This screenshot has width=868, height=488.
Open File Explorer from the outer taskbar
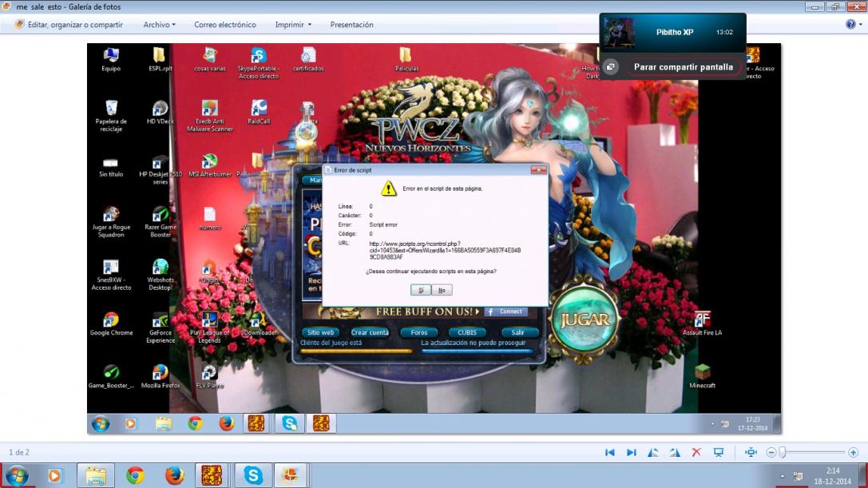(x=95, y=475)
